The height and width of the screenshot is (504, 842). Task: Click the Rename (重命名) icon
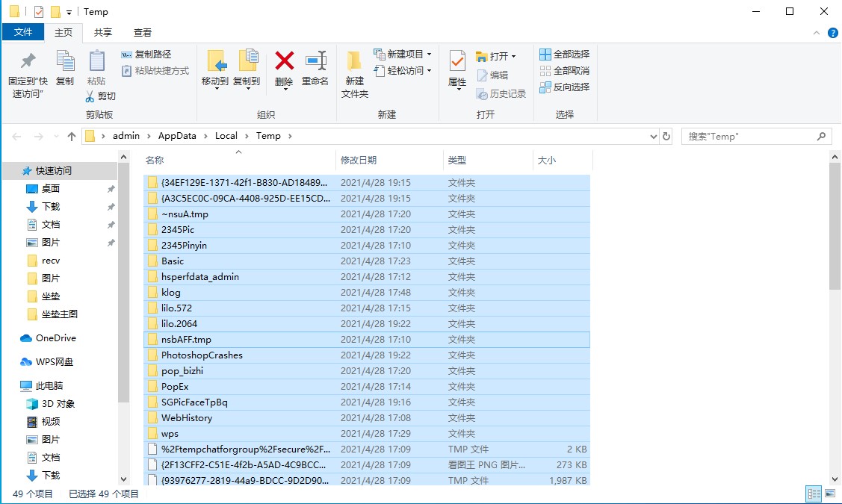tap(315, 61)
